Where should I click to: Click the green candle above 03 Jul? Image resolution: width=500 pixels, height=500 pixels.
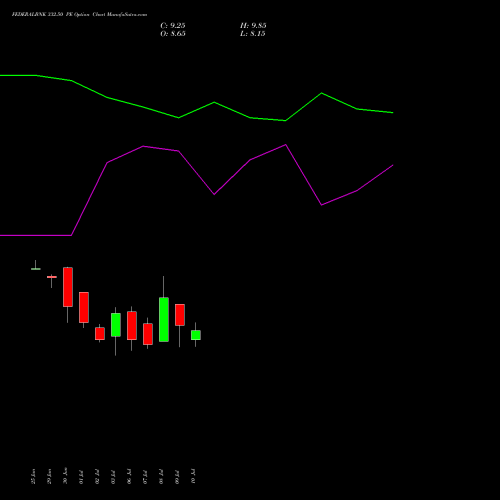click(x=116, y=325)
